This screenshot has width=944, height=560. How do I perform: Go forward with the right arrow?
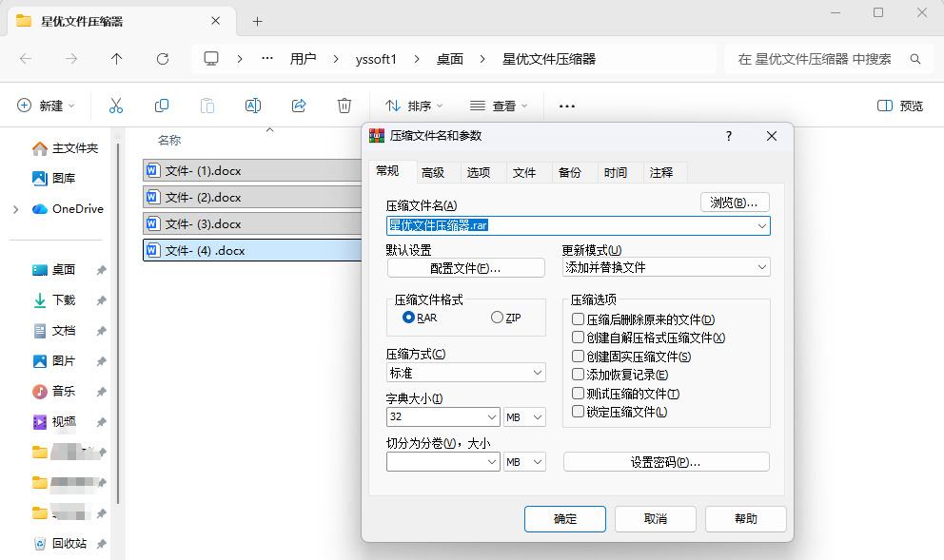(x=71, y=59)
